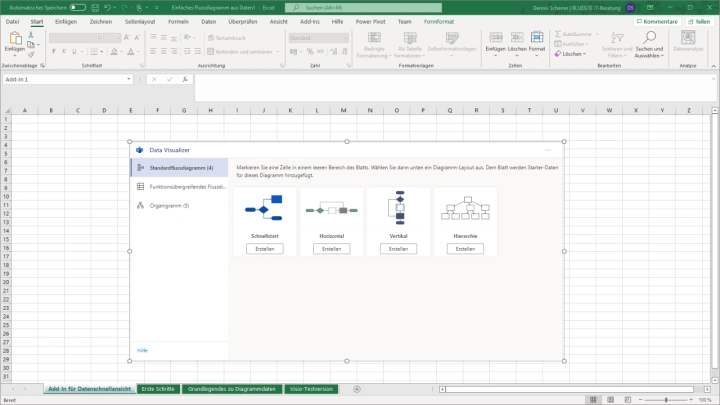Open Data Visualizer more options ellipsis

[x=548, y=150]
